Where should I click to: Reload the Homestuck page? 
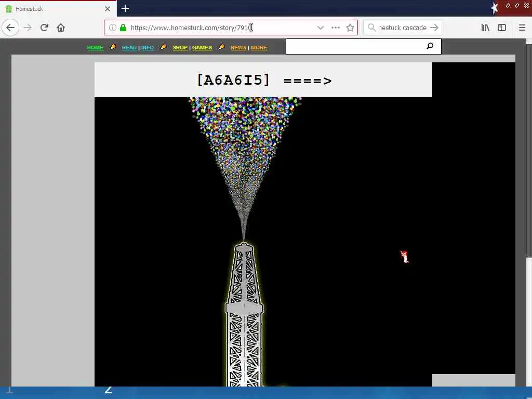tap(44, 28)
